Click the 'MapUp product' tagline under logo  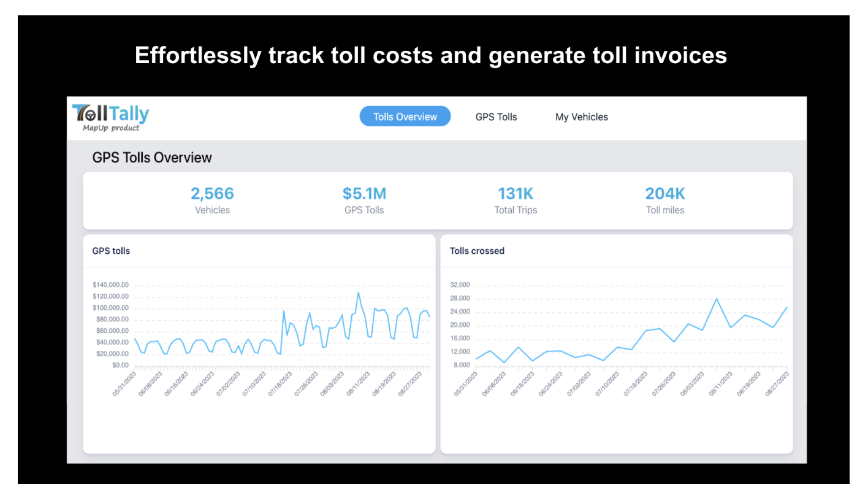click(111, 128)
